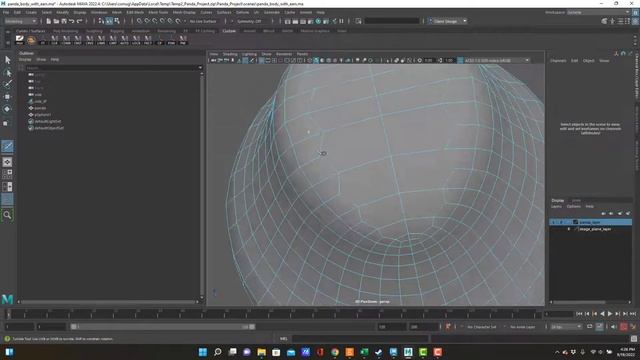
Task: Click viewport exposure reset icon
Action: tap(420, 60)
